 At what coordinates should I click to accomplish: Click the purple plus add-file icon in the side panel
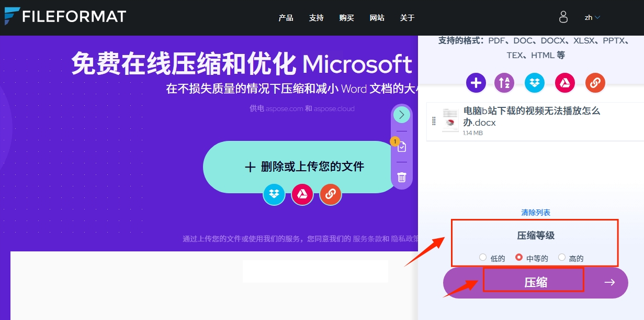(x=476, y=82)
